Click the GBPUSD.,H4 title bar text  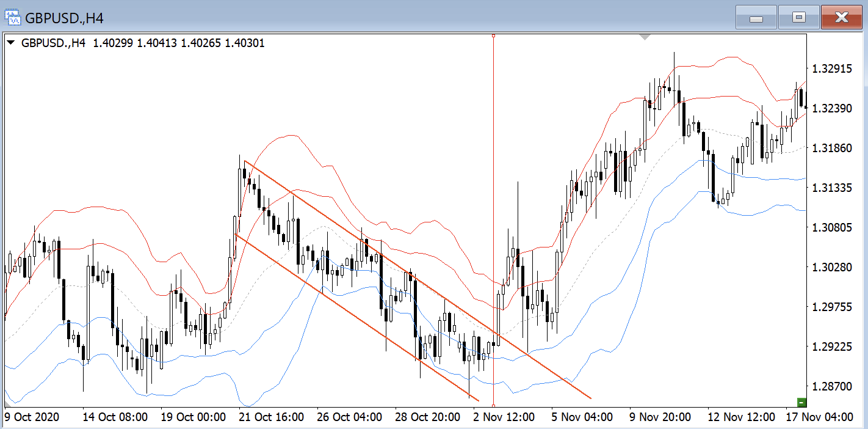click(64, 18)
